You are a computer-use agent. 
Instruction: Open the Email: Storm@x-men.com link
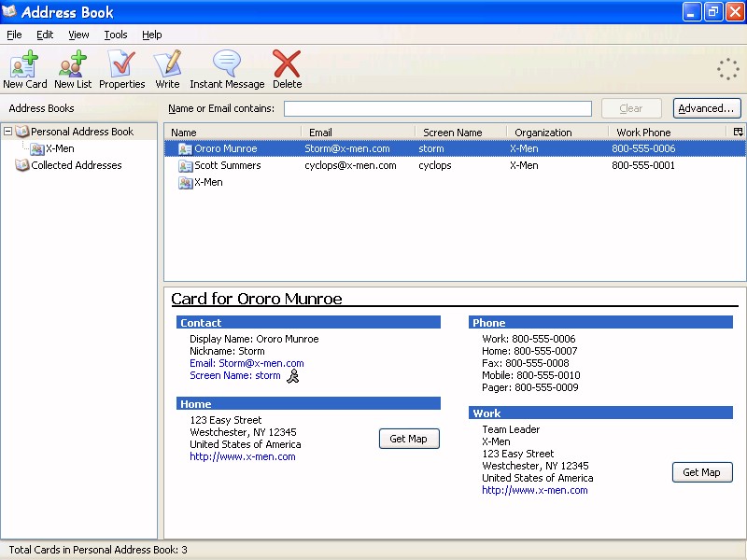pos(247,363)
